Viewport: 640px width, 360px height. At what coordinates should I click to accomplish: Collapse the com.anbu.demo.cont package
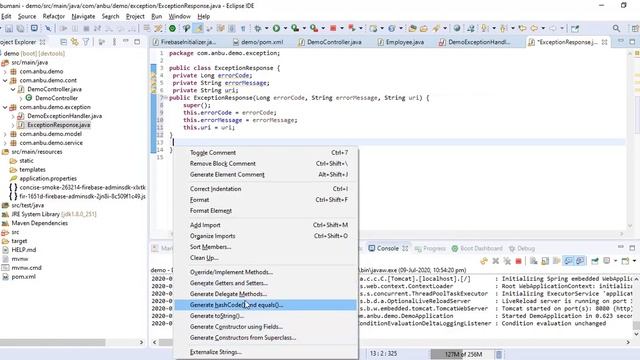(5, 80)
